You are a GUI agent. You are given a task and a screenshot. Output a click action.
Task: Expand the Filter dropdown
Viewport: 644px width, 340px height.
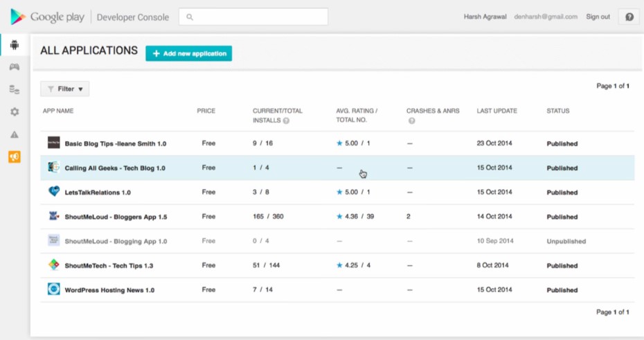(x=65, y=89)
